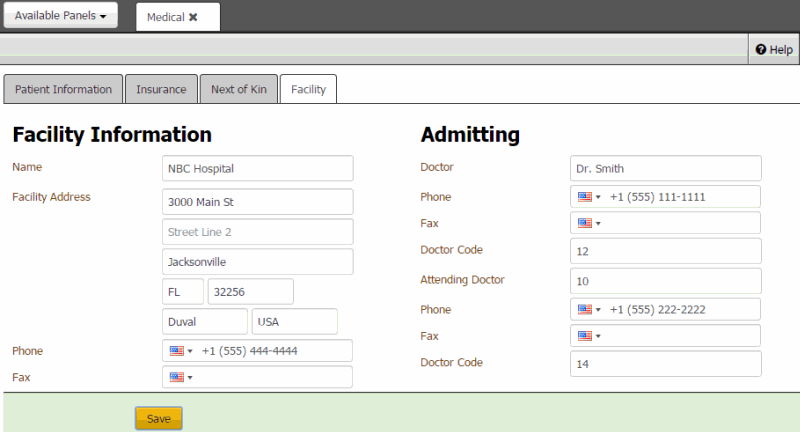
Task: Select the Next of Kin tab
Action: [238, 89]
